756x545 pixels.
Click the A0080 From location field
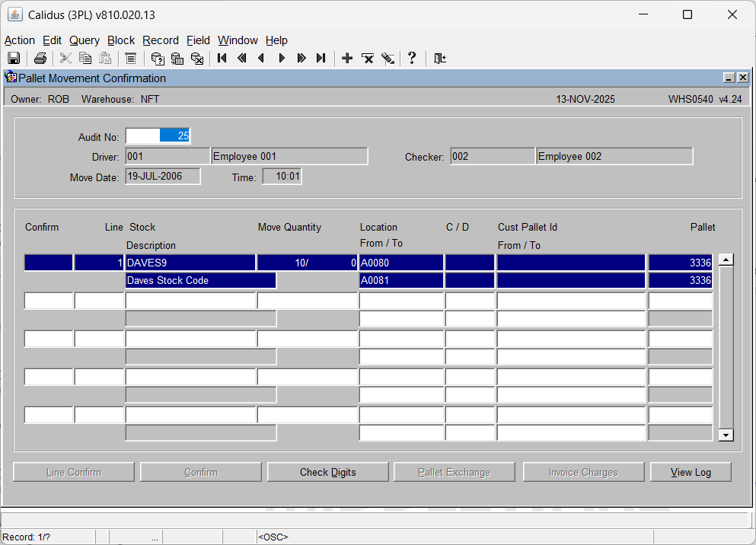(x=400, y=263)
